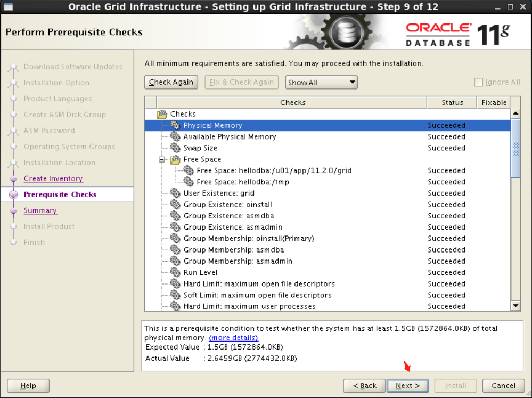
Task: Select the Physical Memory check item icon
Action: click(x=176, y=125)
